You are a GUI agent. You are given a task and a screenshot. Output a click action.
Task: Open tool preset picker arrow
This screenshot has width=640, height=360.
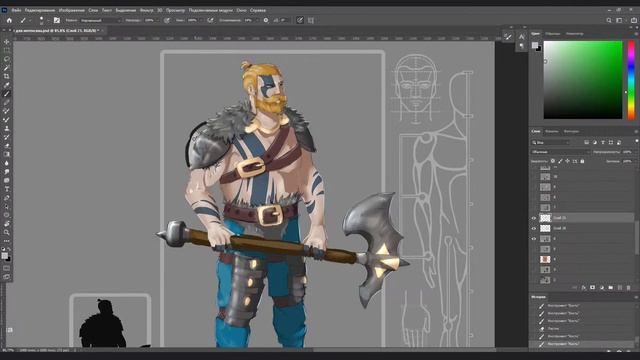pyautogui.click(x=29, y=20)
